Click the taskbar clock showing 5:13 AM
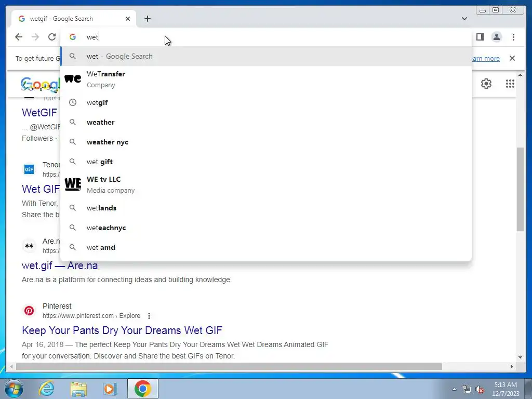The height and width of the screenshot is (399, 532). pos(506,389)
